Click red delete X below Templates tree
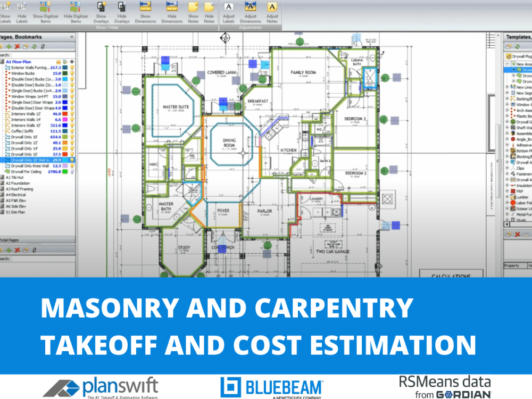The width and height of the screenshot is (532, 399). (518, 234)
